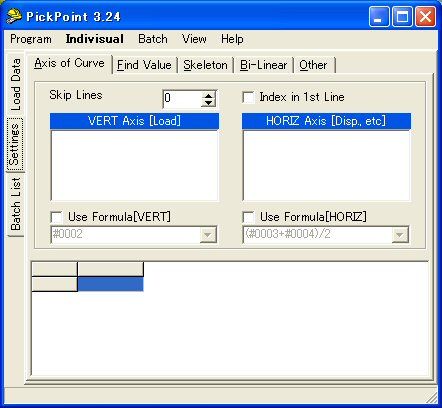The image size is (442, 408).
Task: Switch to the Find Value tab
Action: pyautogui.click(x=144, y=65)
